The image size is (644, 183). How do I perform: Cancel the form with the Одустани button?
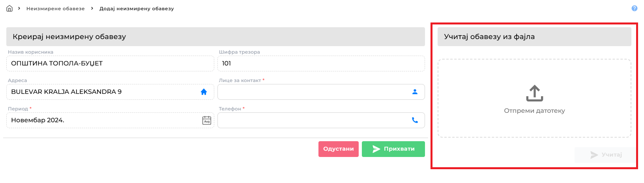point(339,149)
